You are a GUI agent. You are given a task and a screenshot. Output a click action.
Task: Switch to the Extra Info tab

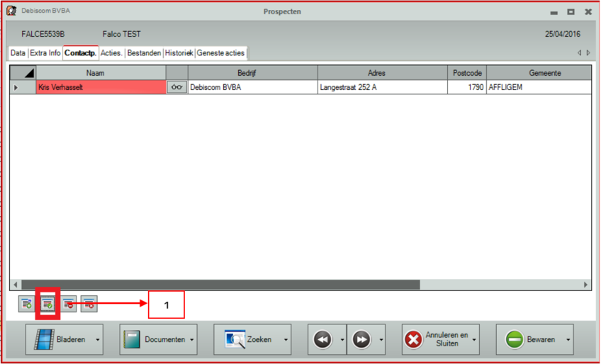pyautogui.click(x=45, y=53)
